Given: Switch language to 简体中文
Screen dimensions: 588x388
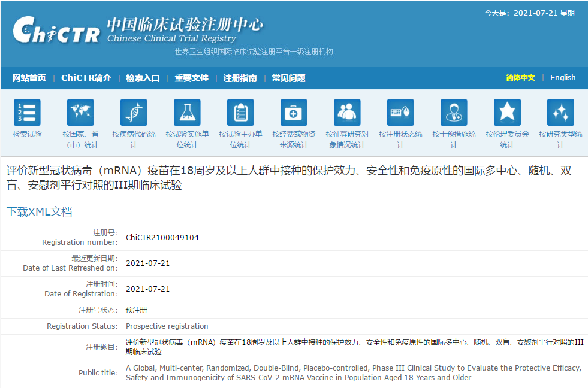Looking at the screenshot, I should coord(520,78).
